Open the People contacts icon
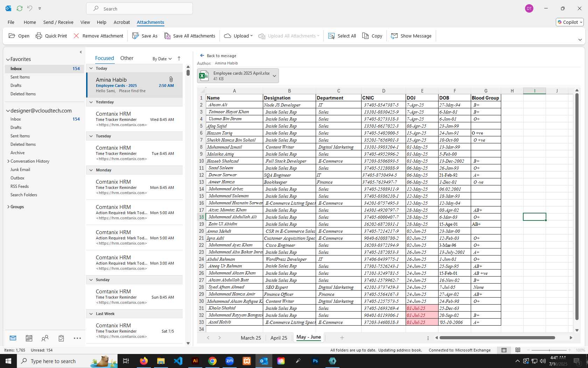 pos(45,338)
